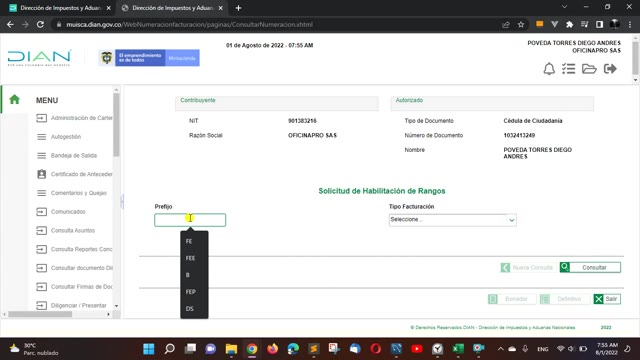
Task: Click the Consultar documento arrow icon
Action: 41,268
